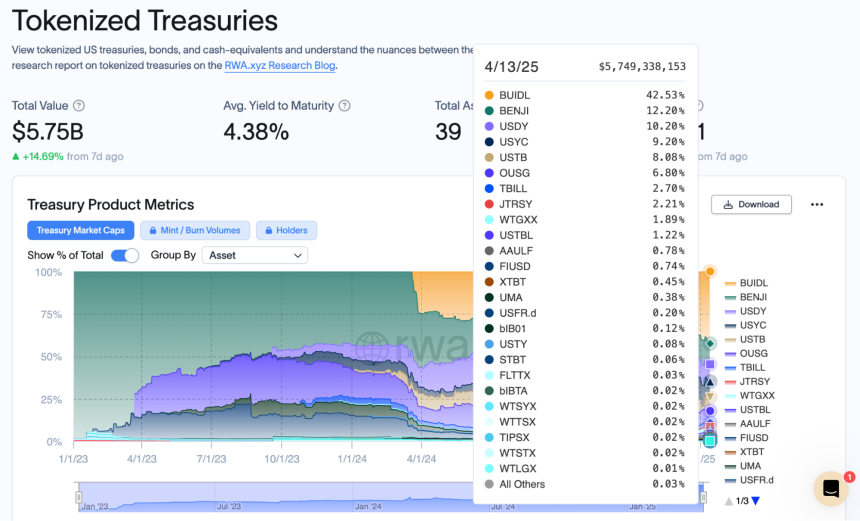Hide the BENJI series in legend

point(745,297)
